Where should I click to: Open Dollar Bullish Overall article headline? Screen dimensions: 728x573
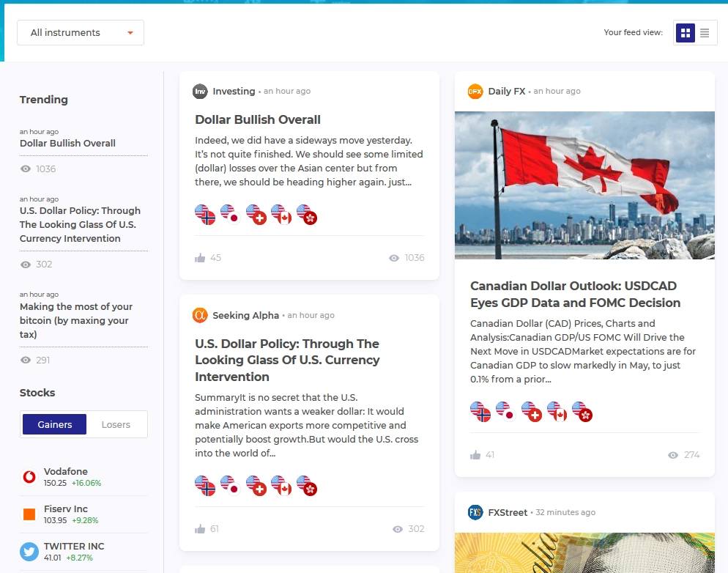point(258,119)
